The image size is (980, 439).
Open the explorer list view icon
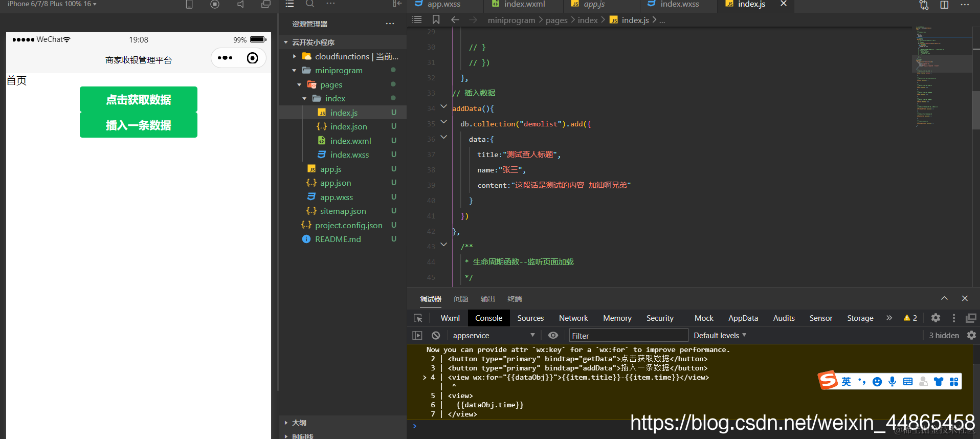[x=289, y=4]
